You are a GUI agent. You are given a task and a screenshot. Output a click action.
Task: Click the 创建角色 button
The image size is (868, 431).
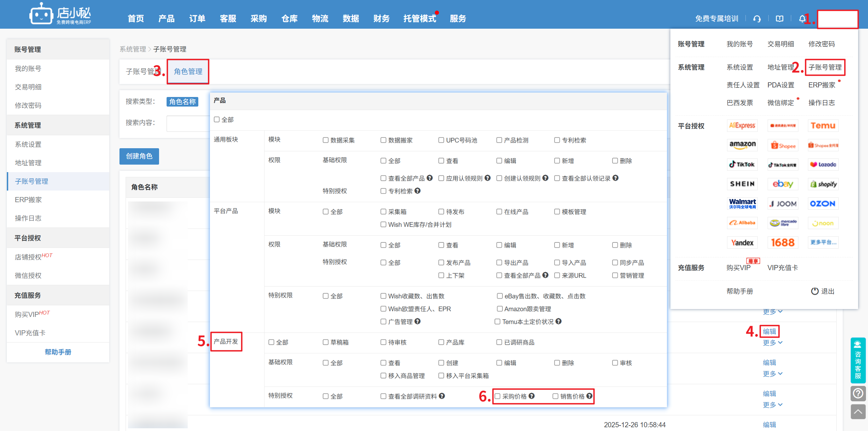coord(139,156)
